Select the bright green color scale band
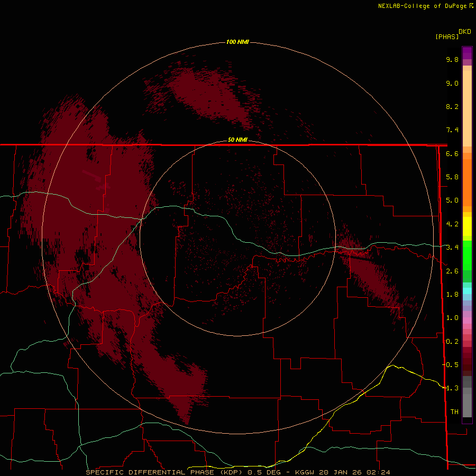476x476 pixels. coord(467,255)
